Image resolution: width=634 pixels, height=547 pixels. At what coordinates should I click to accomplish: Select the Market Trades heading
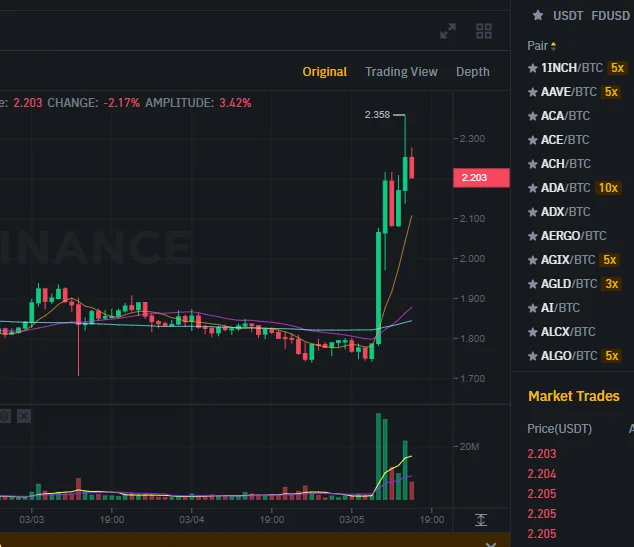573,396
